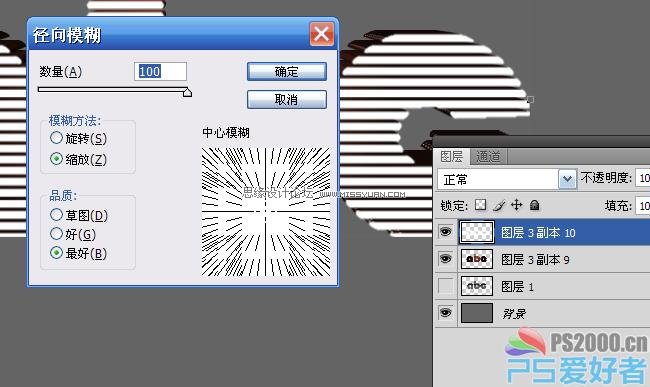The height and width of the screenshot is (387, 650).
Task: Click the lock all padlock icon
Action: pyautogui.click(x=535, y=205)
